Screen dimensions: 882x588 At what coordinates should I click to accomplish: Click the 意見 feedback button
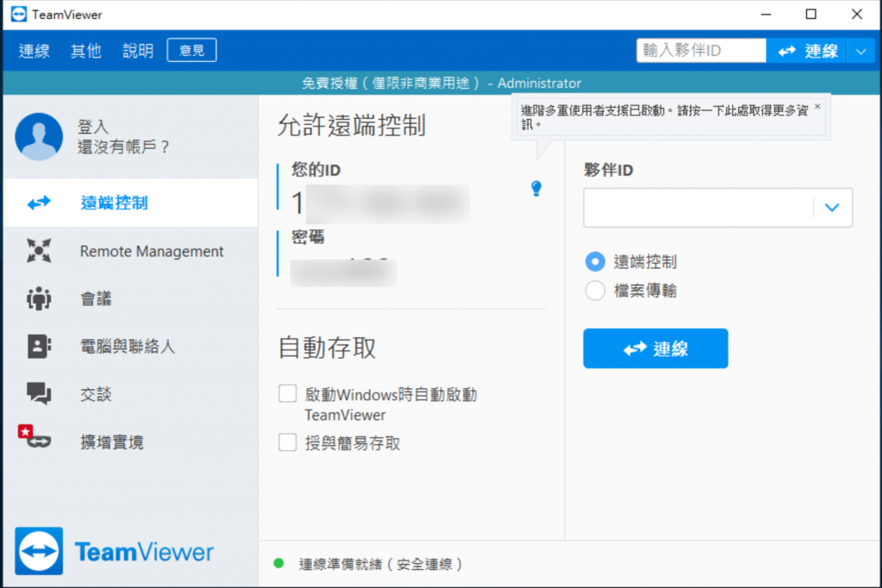(x=192, y=51)
